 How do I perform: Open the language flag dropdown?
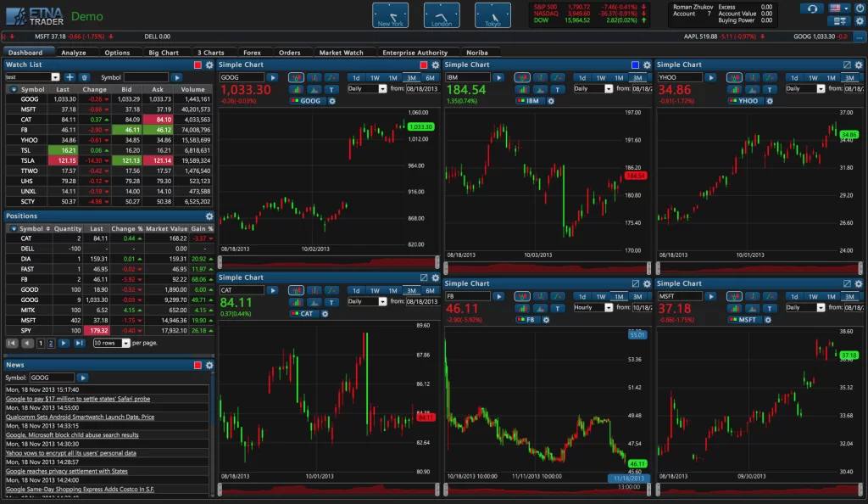point(839,8)
